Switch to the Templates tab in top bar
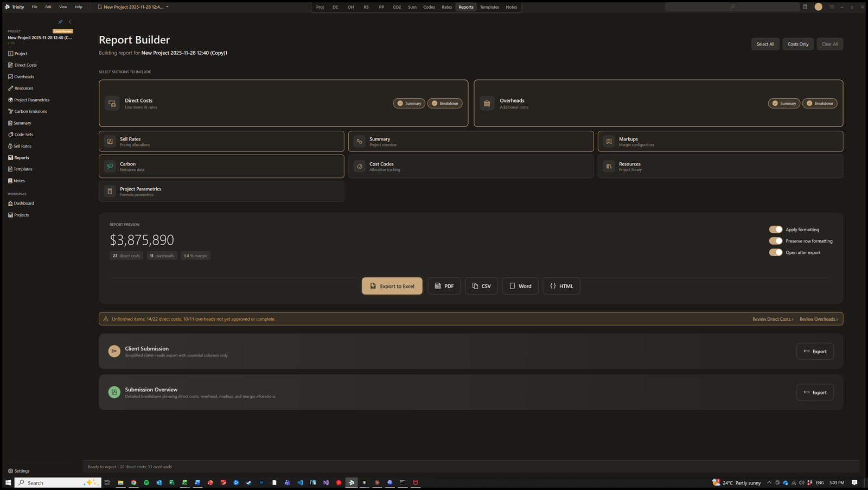This screenshot has width=868, height=490. coord(489,7)
